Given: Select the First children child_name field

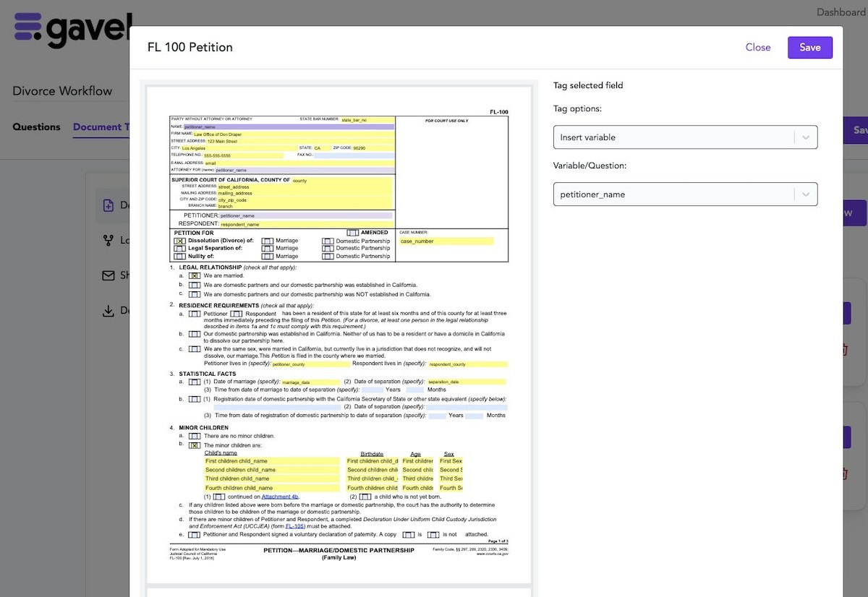Looking at the screenshot, I should [x=272, y=461].
